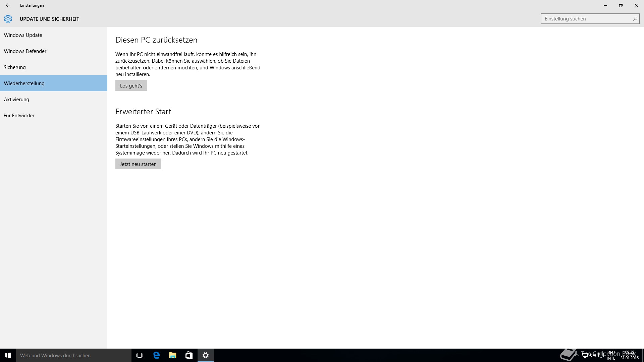Close the Einstellungen window
Screen dimensions: 644x362
636,5
